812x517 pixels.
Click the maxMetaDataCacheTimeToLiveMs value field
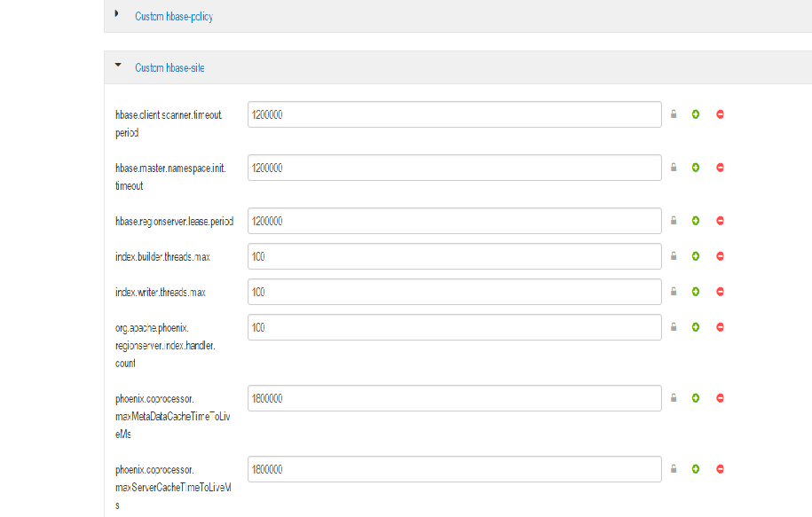click(x=453, y=398)
